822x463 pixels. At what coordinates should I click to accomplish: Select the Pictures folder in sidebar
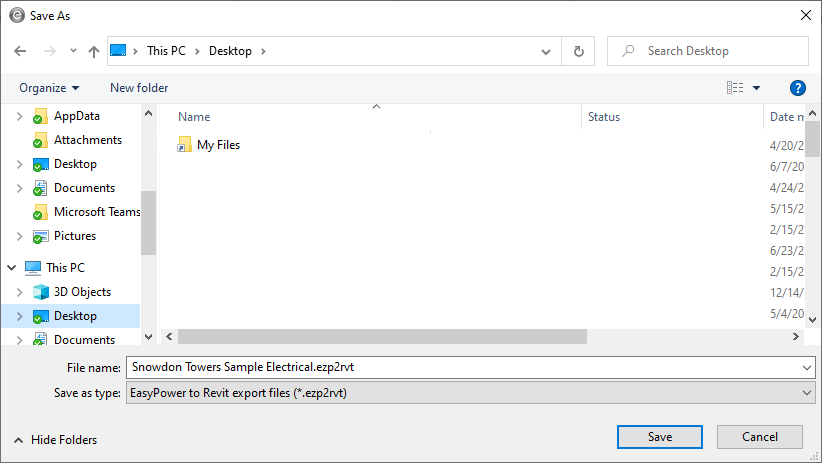(x=74, y=236)
